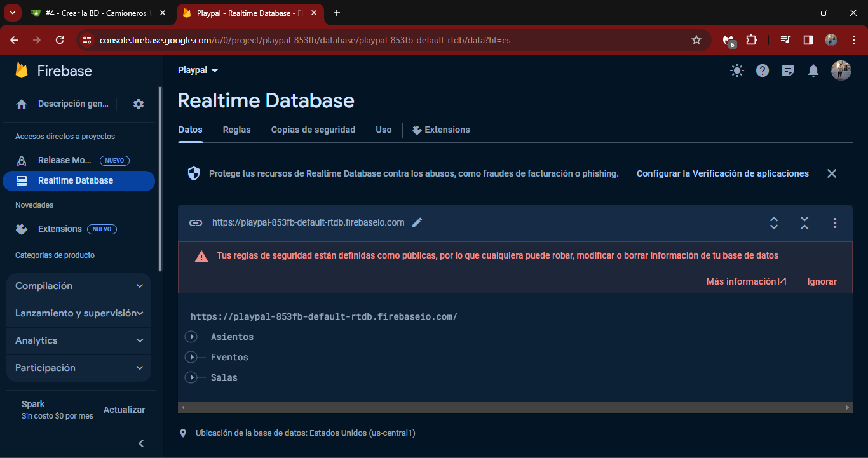The width and height of the screenshot is (868, 458).
Task: Switch to the Datos tab
Action: tap(191, 130)
